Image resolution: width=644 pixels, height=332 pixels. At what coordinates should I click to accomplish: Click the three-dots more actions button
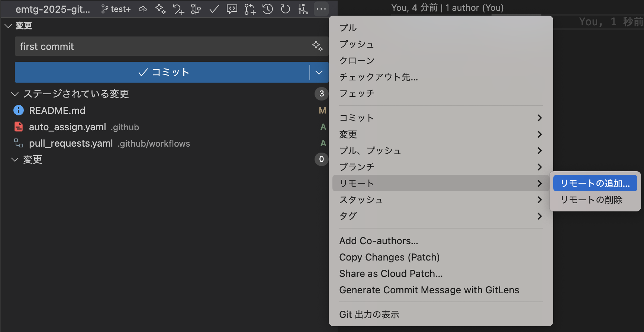[x=321, y=9]
